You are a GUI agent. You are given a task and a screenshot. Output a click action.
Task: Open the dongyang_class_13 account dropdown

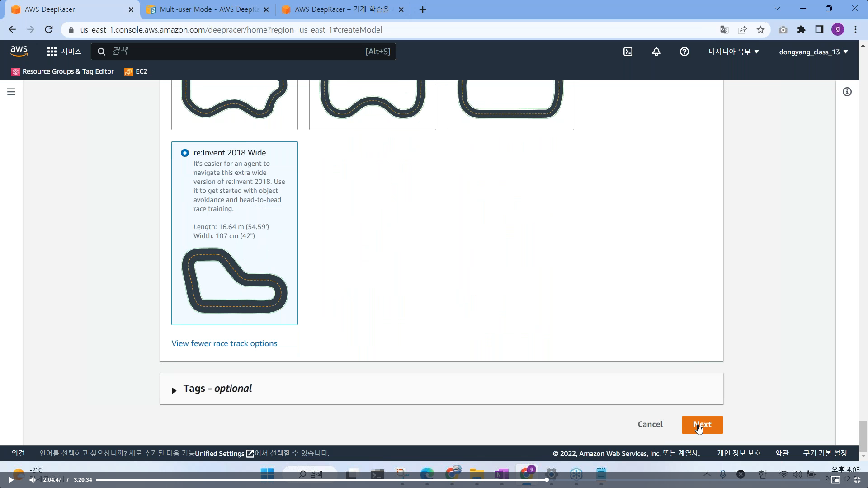[x=813, y=52]
